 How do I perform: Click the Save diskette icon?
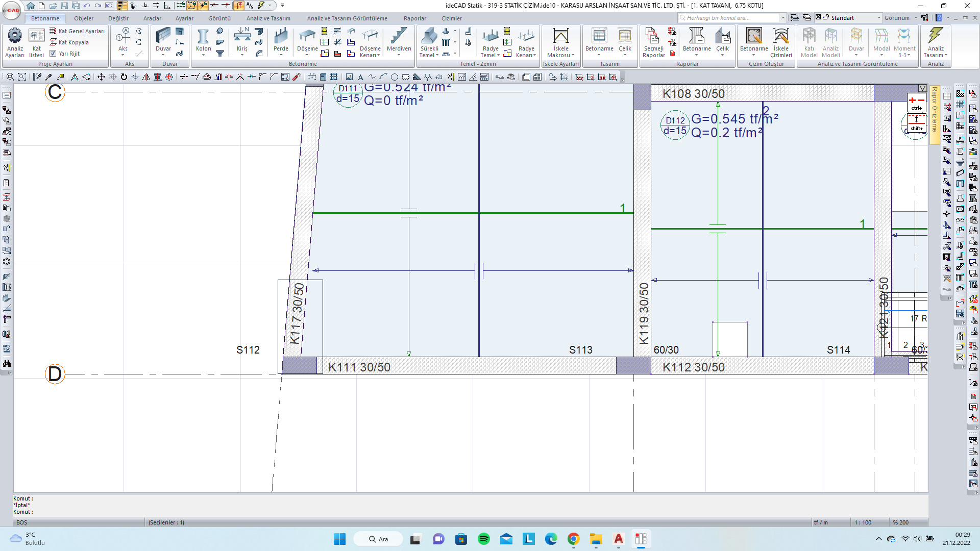[x=64, y=6]
